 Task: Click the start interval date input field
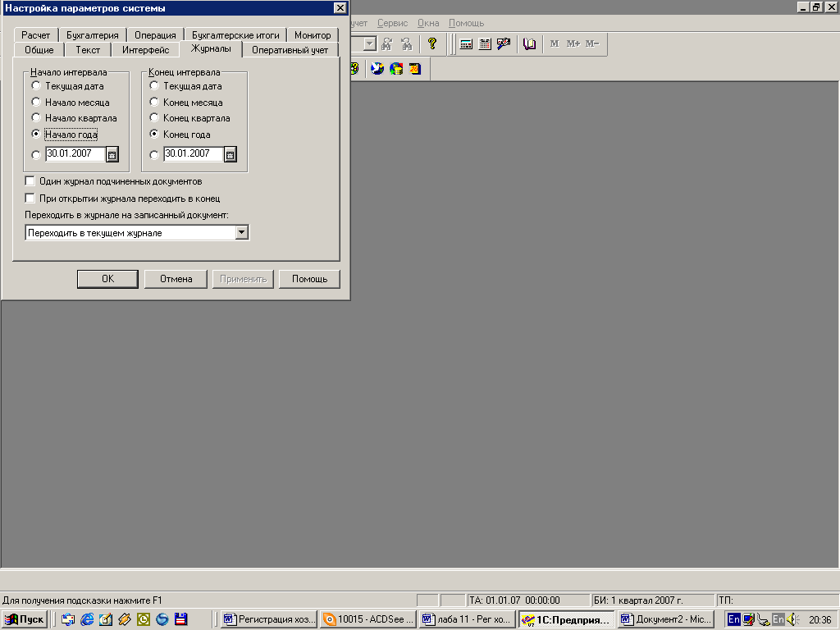[75, 153]
